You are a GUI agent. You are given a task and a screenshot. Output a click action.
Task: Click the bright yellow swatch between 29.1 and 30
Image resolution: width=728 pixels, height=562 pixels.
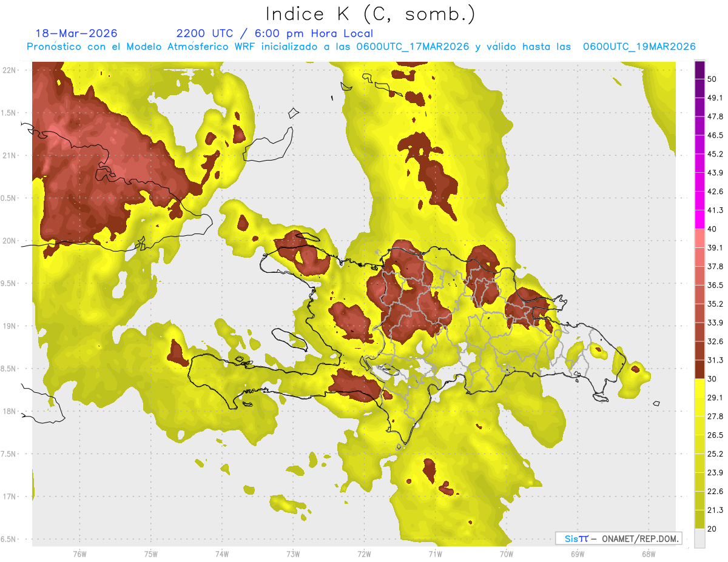700,388
